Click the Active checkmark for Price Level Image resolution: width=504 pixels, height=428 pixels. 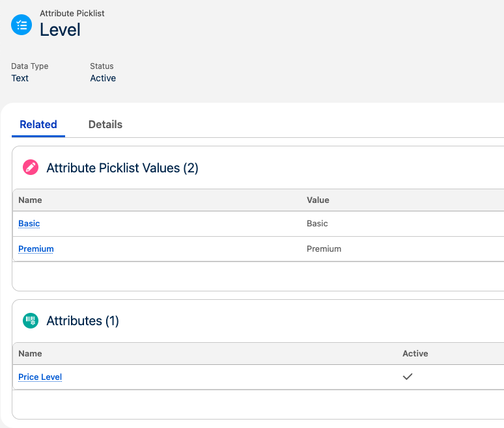coord(408,377)
